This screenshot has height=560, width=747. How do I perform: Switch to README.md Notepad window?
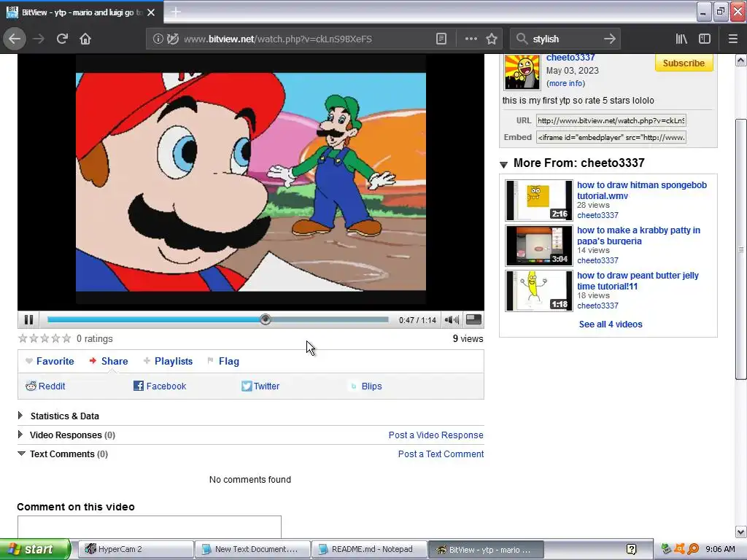(369, 549)
